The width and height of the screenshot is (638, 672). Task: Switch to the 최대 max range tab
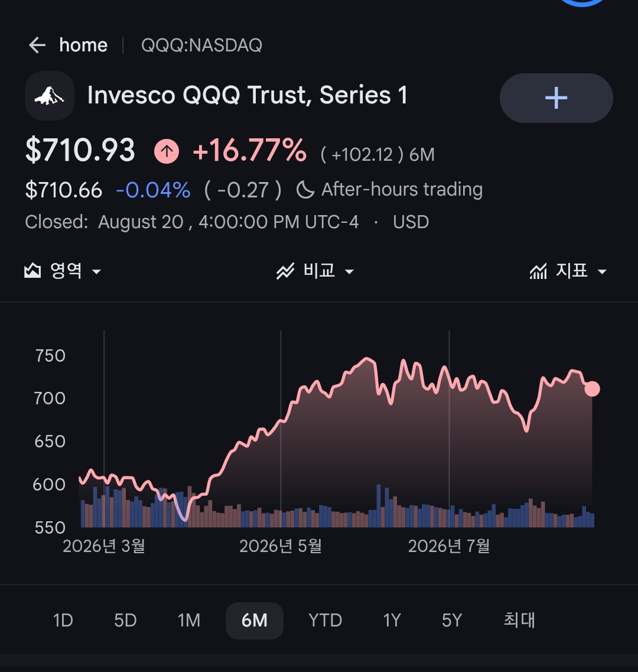pyautogui.click(x=519, y=620)
